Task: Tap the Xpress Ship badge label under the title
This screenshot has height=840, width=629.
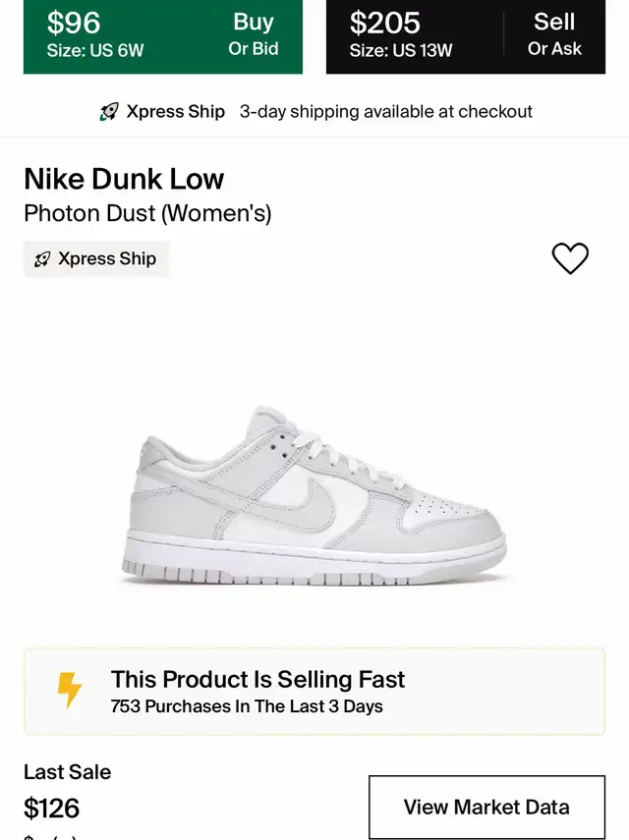Action: [106, 259]
